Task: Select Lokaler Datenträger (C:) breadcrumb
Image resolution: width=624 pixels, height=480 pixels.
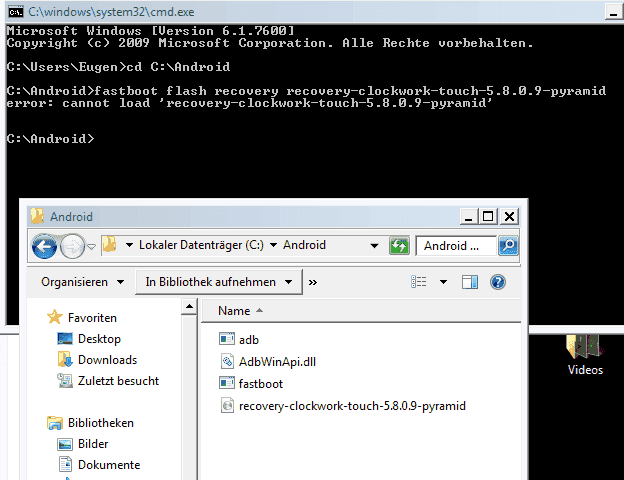Action: click(x=201, y=245)
